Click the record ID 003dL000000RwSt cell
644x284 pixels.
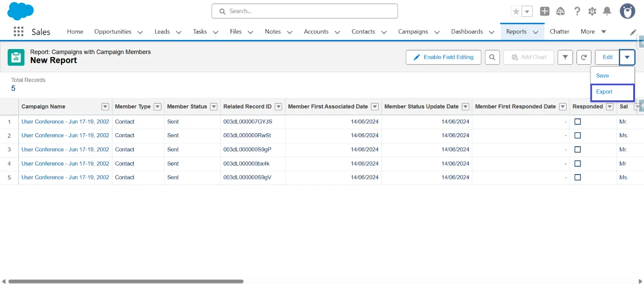pos(253,135)
